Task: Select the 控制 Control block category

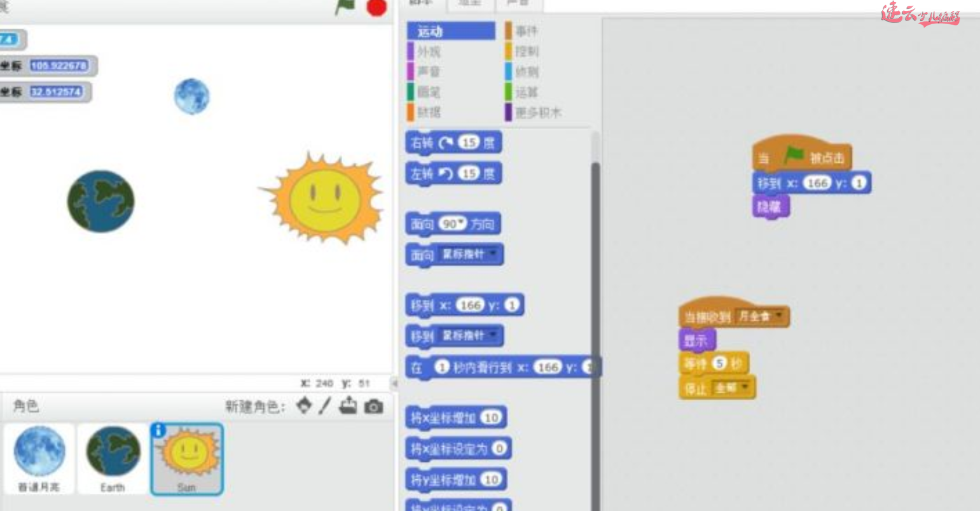Action: pyautogui.click(x=526, y=52)
